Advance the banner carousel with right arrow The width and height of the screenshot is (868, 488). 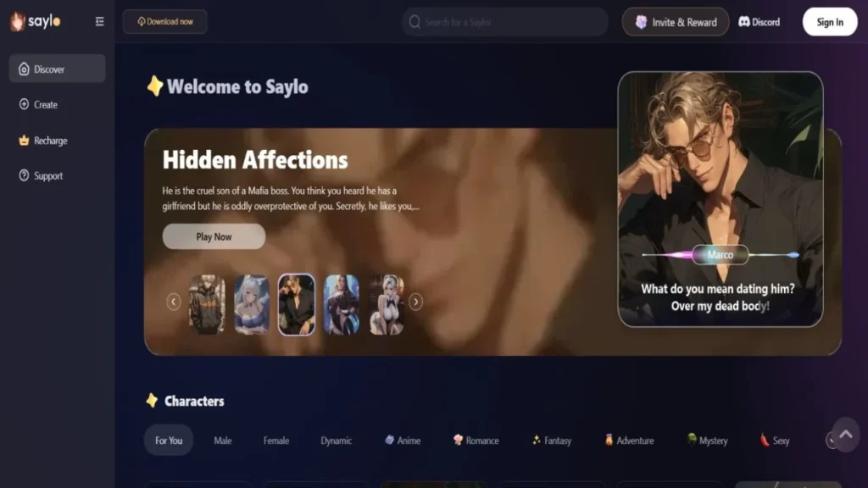416,301
